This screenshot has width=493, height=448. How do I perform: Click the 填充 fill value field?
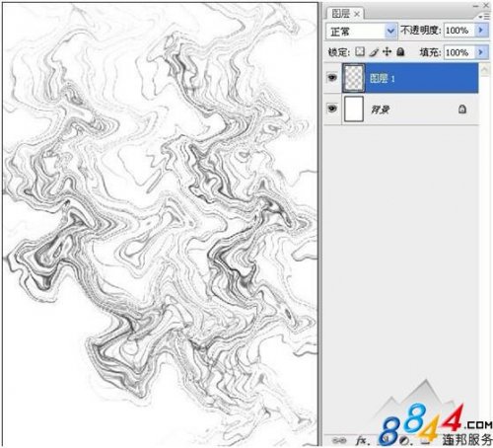pyautogui.click(x=458, y=52)
